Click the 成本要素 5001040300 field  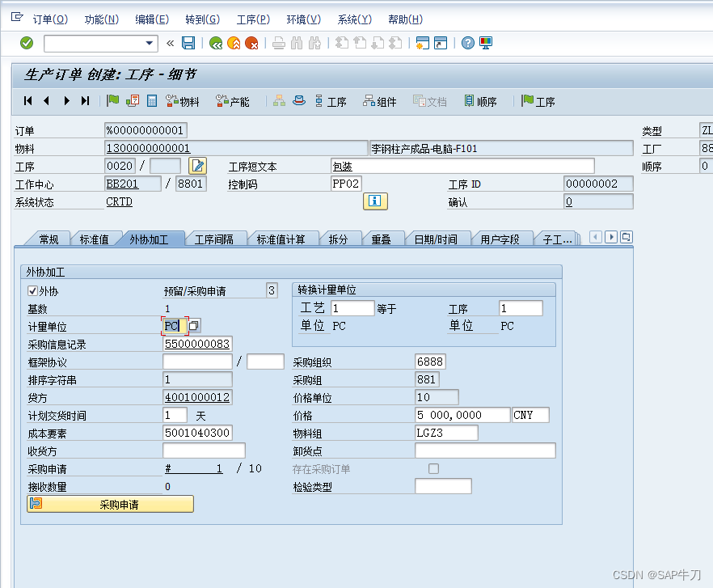[197, 433]
